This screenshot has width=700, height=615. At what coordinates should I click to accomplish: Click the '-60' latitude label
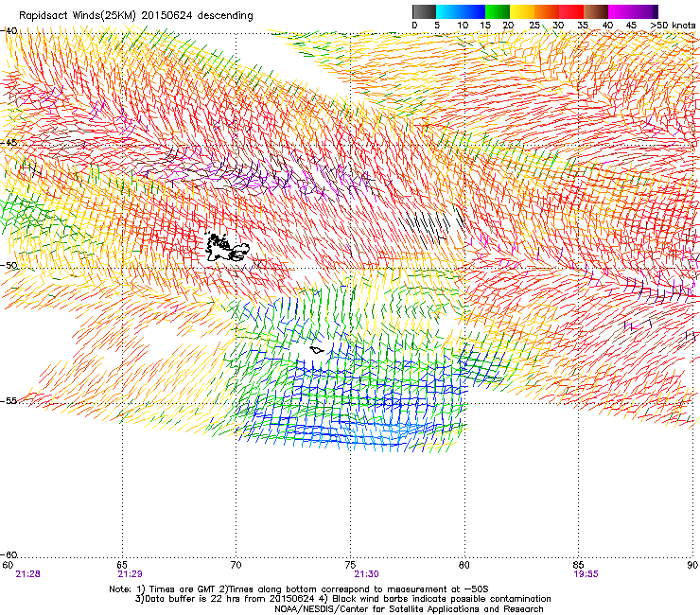click(x=9, y=555)
